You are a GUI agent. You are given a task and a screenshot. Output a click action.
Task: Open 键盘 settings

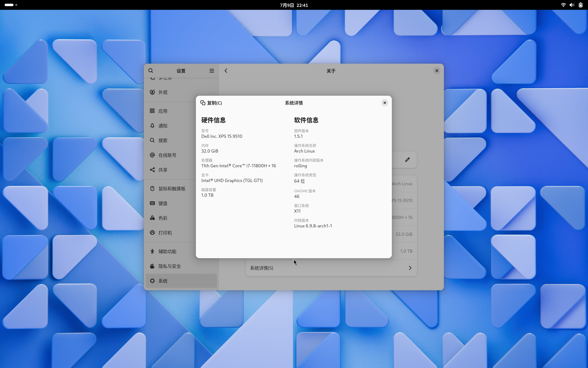click(x=181, y=203)
